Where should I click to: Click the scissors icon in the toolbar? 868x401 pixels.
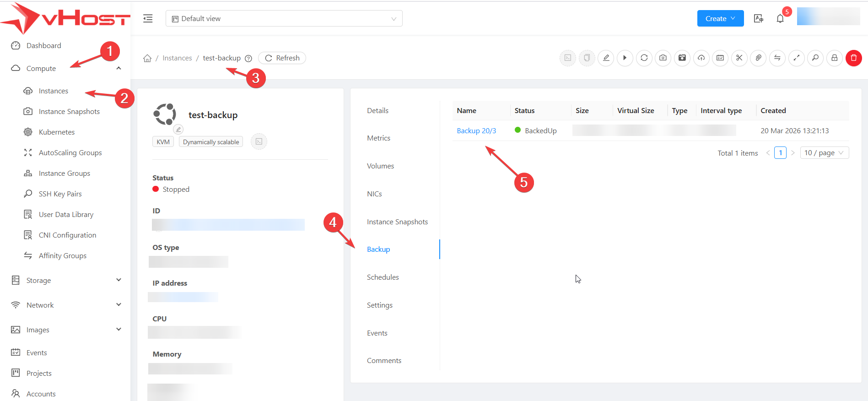739,58
